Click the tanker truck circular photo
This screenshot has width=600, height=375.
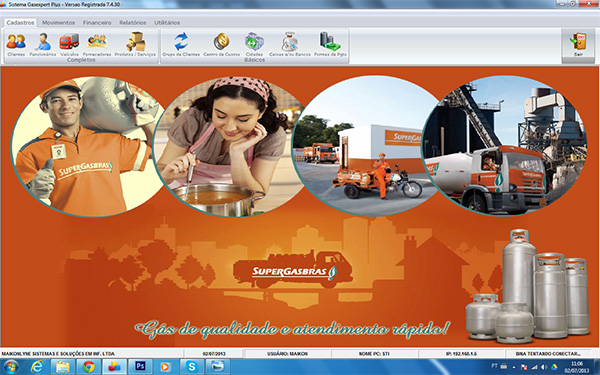504,145
